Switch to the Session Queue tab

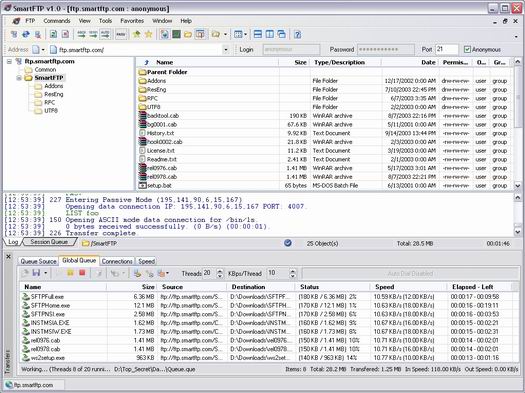coord(49,242)
